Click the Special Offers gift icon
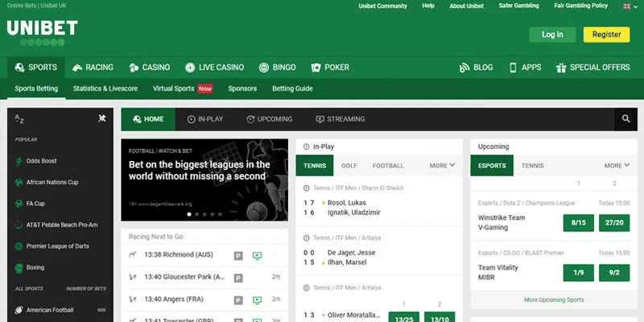 coord(560,68)
